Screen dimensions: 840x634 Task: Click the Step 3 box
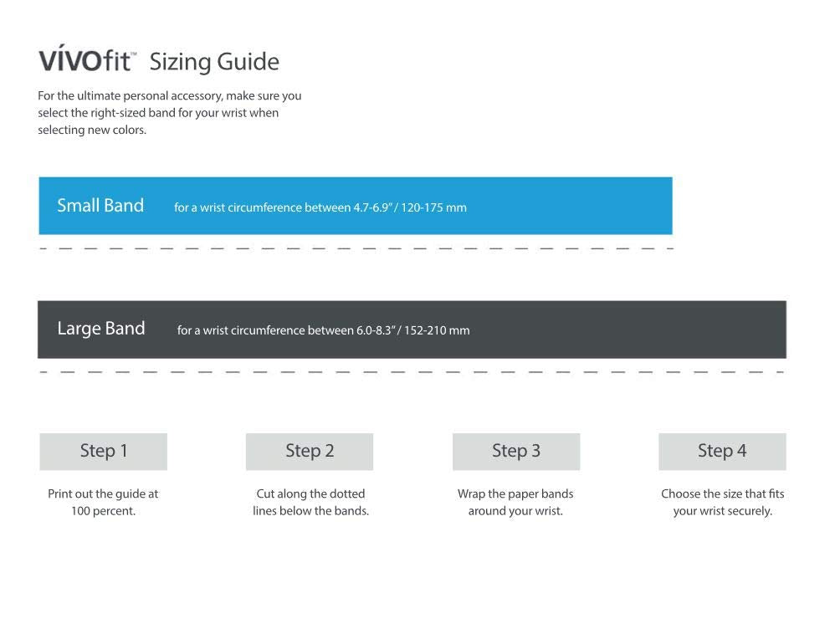pos(516,452)
